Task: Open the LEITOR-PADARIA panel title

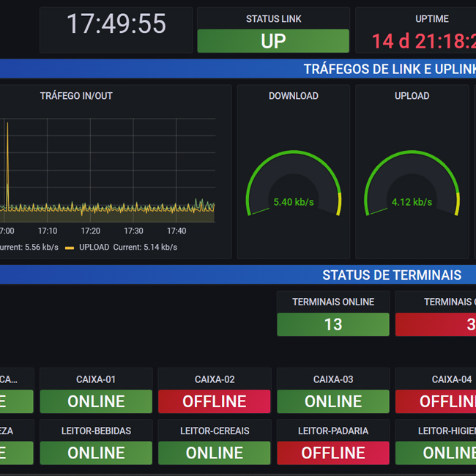Action: [333, 431]
